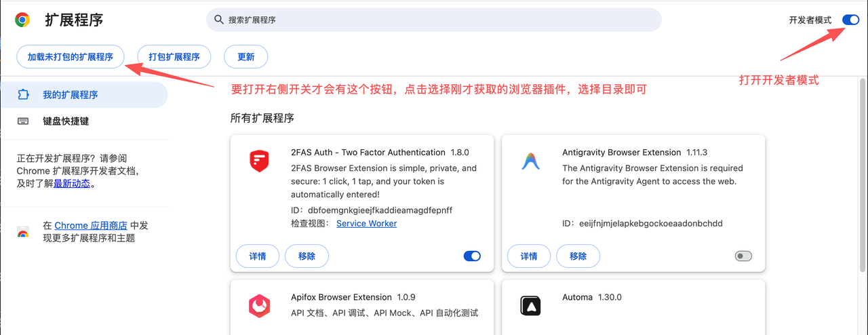Click the 打包扩展程序 button

[x=174, y=57]
